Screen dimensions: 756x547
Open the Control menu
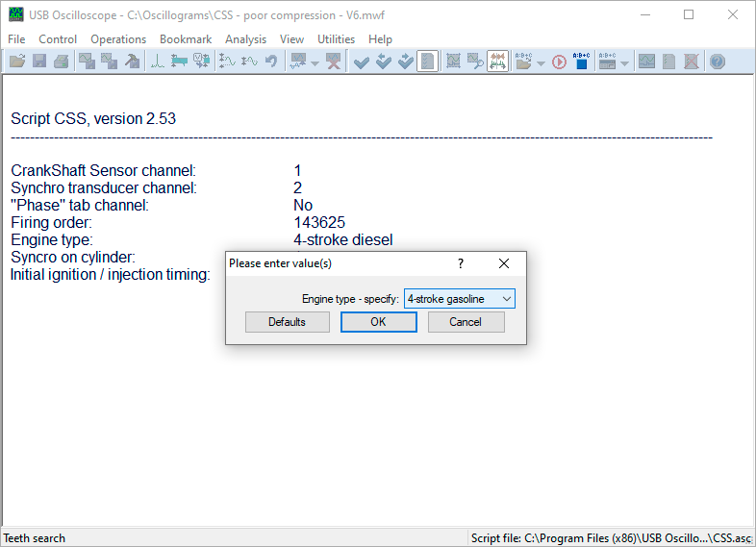coord(58,39)
